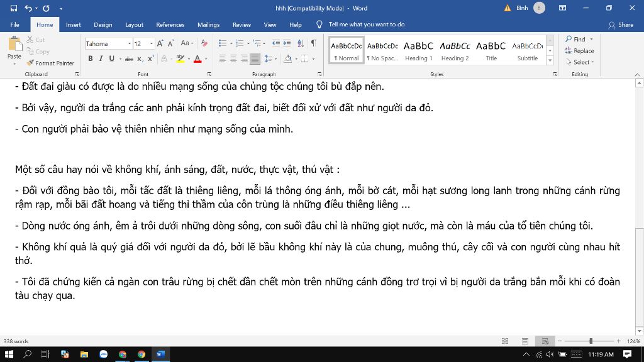Open the Font dialog launcher
Screen dimensions: 644x362
point(209,74)
